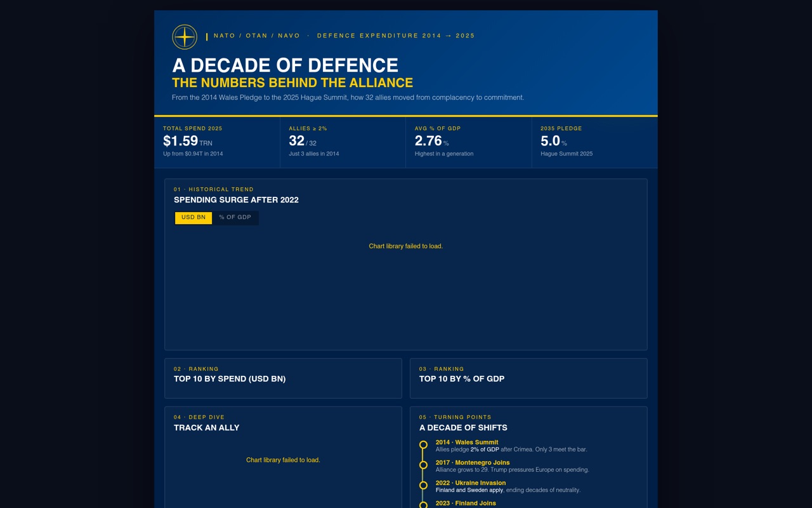Screen dimensions: 812x508
Task: Click the NATO compass star emblem
Action: coord(185,37)
